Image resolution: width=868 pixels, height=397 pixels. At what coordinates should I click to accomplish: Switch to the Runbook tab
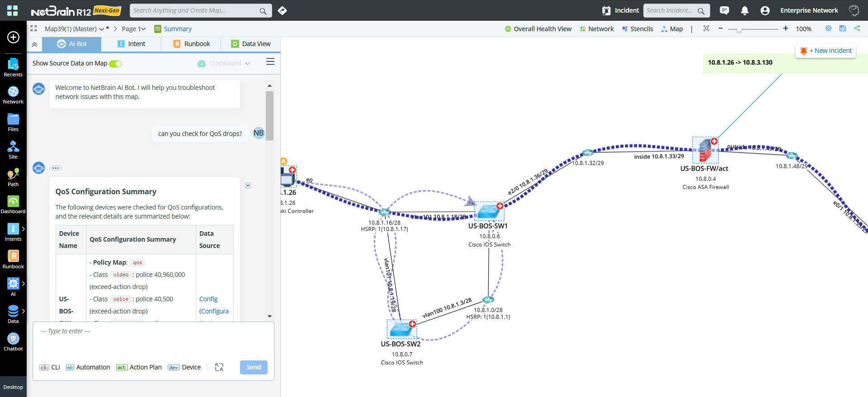(x=191, y=44)
